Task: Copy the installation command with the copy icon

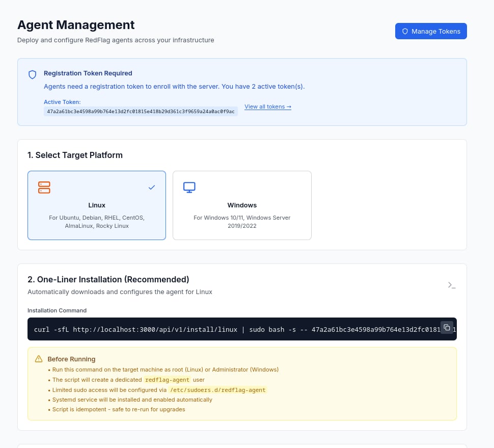Action: point(447,327)
